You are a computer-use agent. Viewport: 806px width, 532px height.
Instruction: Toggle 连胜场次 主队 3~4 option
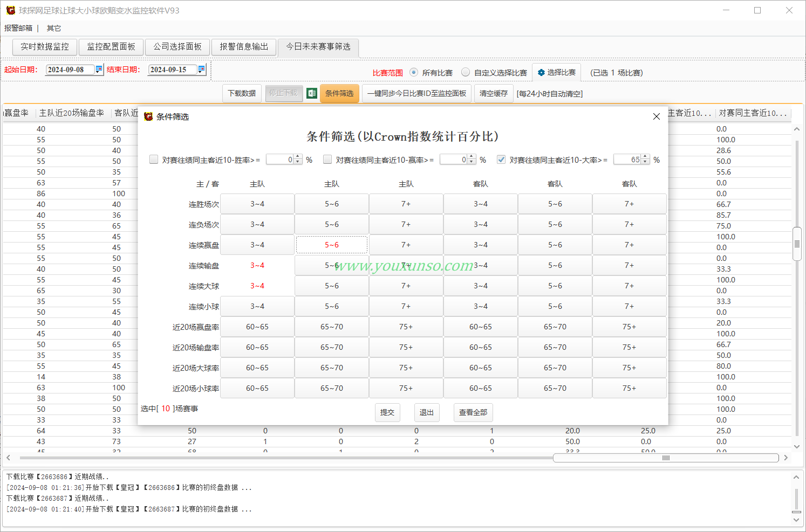pyautogui.click(x=257, y=204)
